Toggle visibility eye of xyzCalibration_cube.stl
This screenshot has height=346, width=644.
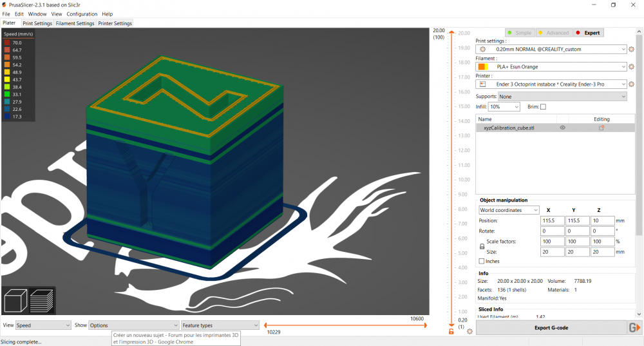(563, 128)
